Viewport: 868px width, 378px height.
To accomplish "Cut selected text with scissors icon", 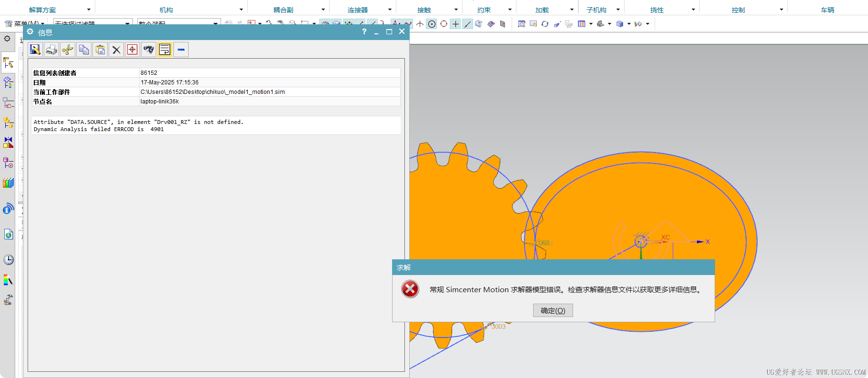I will [68, 50].
